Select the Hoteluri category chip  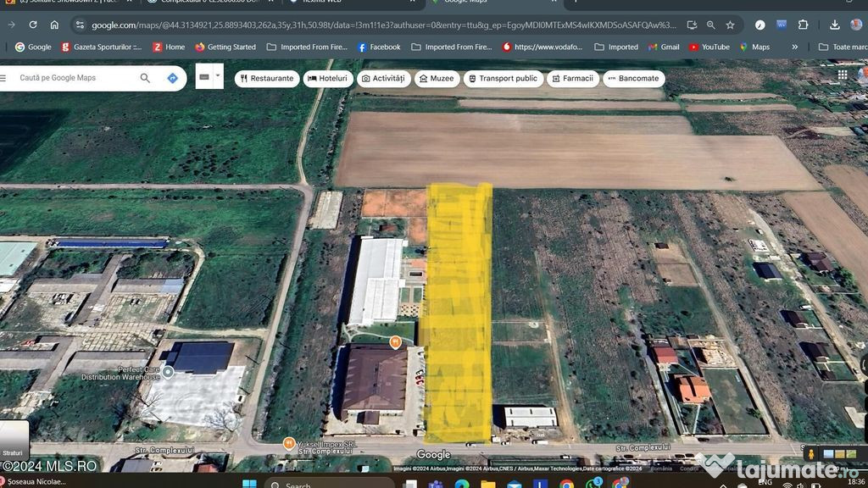tap(328, 79)
